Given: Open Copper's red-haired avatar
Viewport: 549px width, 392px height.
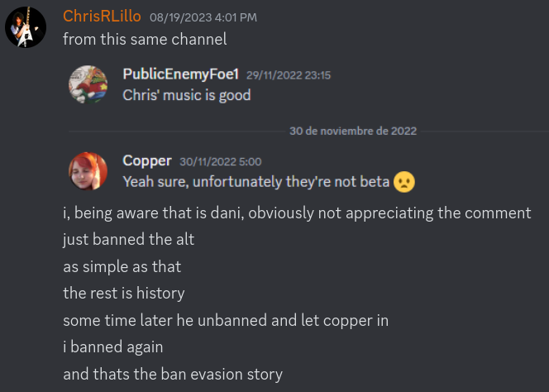Looking at the screenshot, I should [x=88, y=171].
